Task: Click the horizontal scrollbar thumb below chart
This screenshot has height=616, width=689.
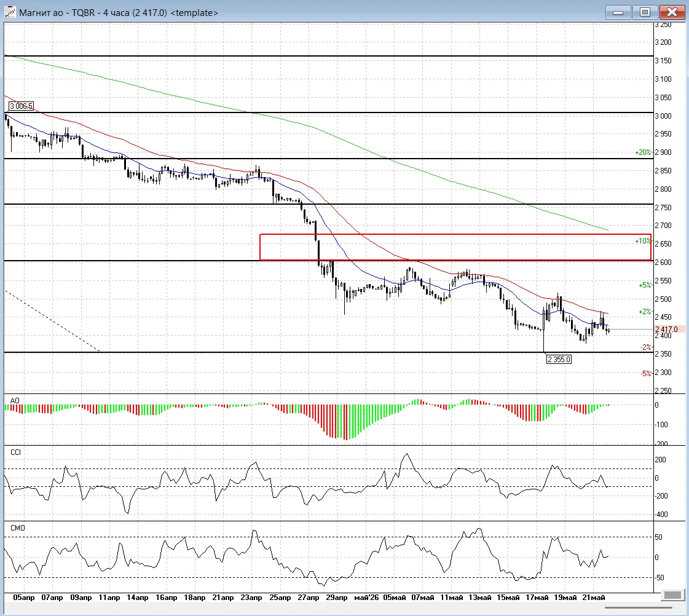Action: [638, 607]
